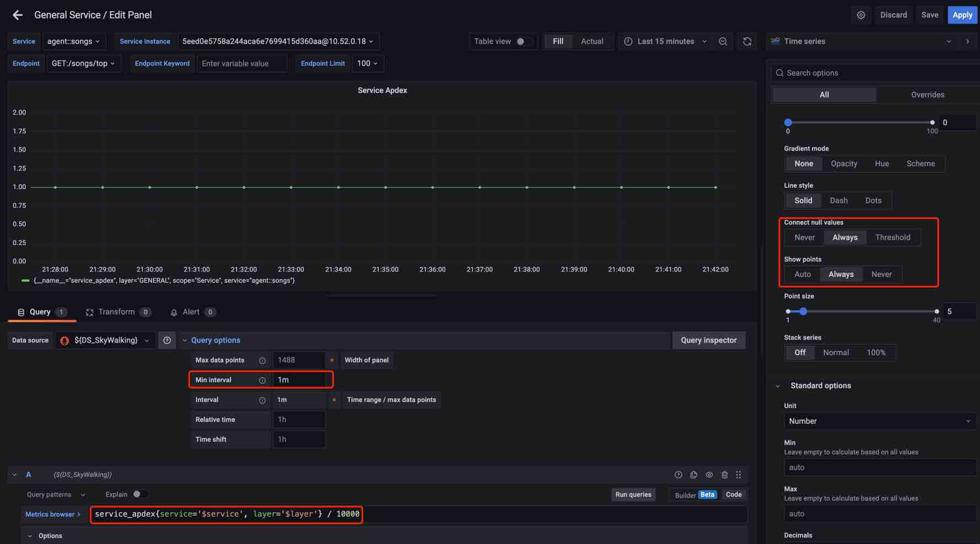Toggle query A visibility eye icon
The width and height of the screenshot is (980, 544).
tap(709, 475)
